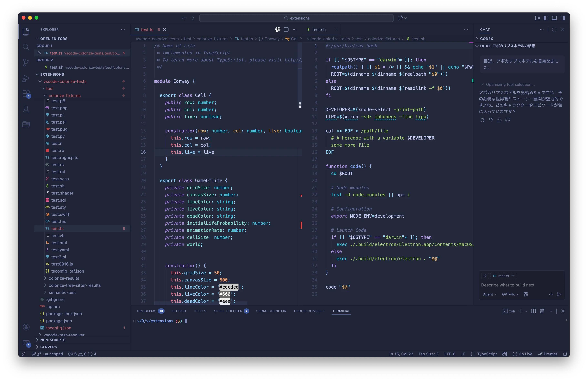Toggle the primary sidebar layout button
This screenshot has width=588, height=381.
546,18
